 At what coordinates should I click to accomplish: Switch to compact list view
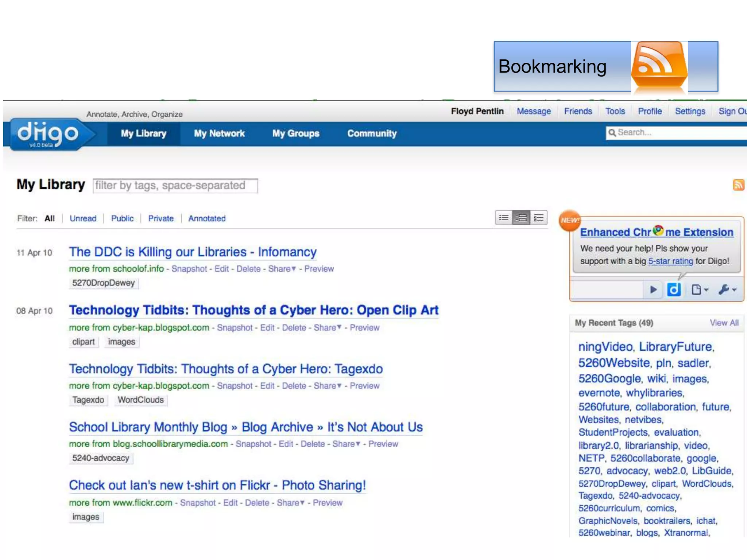pos(504,218)
